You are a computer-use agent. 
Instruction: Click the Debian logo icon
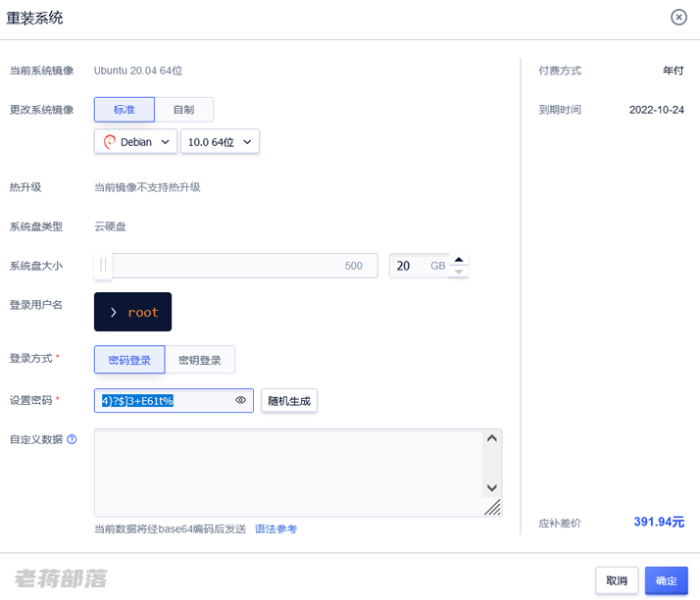coord(110,141)
